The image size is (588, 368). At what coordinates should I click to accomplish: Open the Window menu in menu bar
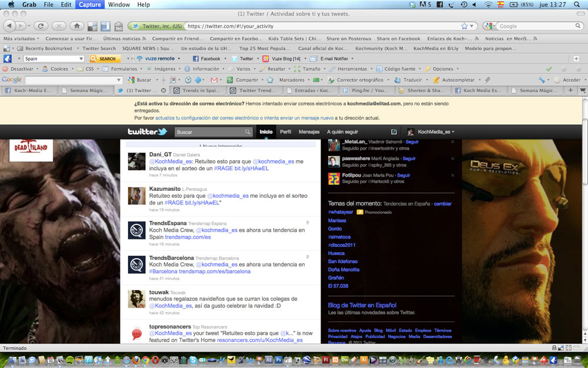click(119, 5)
